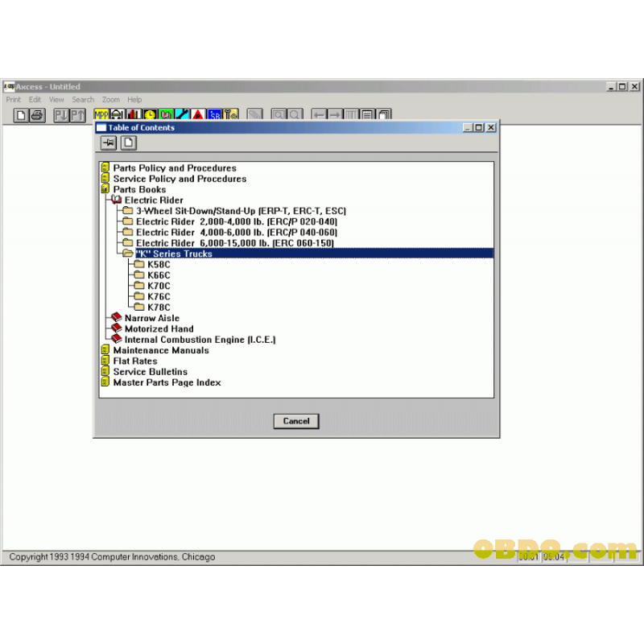Image resolution: width=644 pixels, height=644 pixels.
Task: Click the Maintenance Manuals label
Action: pyautogui.click(x=161, y=350)
